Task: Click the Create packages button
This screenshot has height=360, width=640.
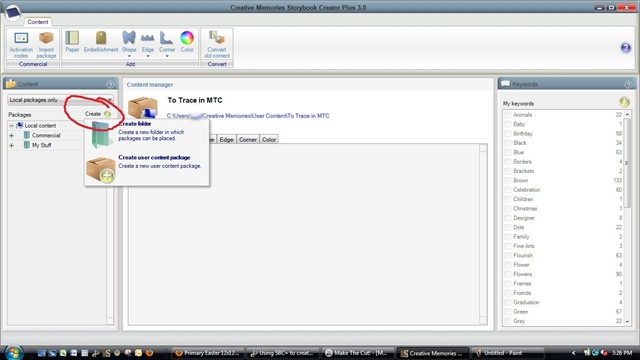Action: [x=98, y=114]
